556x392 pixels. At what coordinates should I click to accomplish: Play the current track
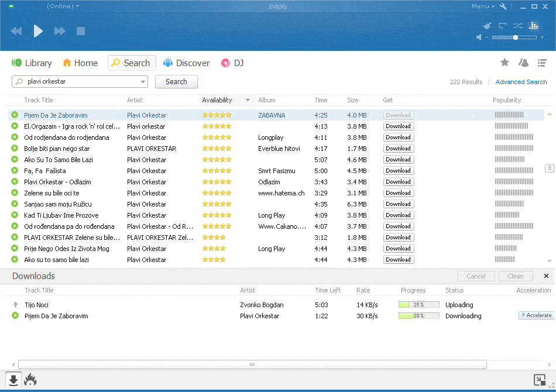(x=38, y=31)
